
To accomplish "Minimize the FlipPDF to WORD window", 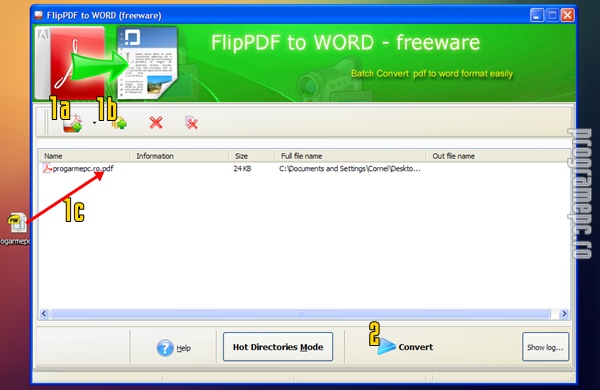I will (537, 15).
